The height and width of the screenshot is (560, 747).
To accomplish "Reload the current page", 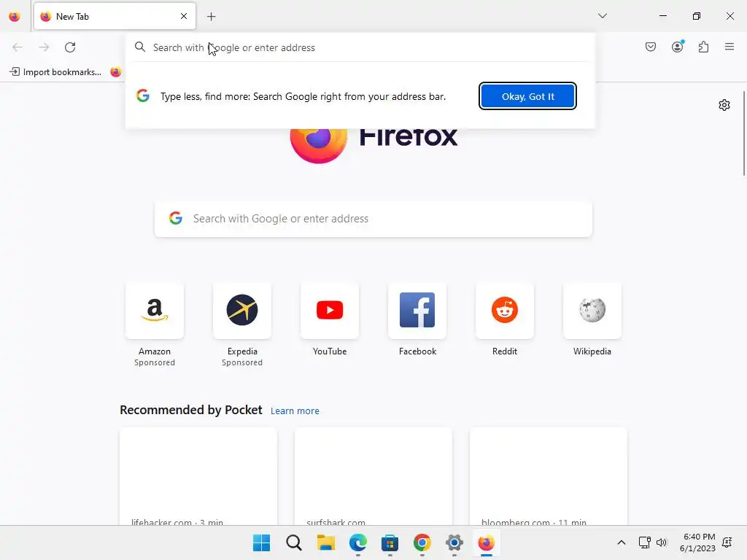I will coord(70,47).
